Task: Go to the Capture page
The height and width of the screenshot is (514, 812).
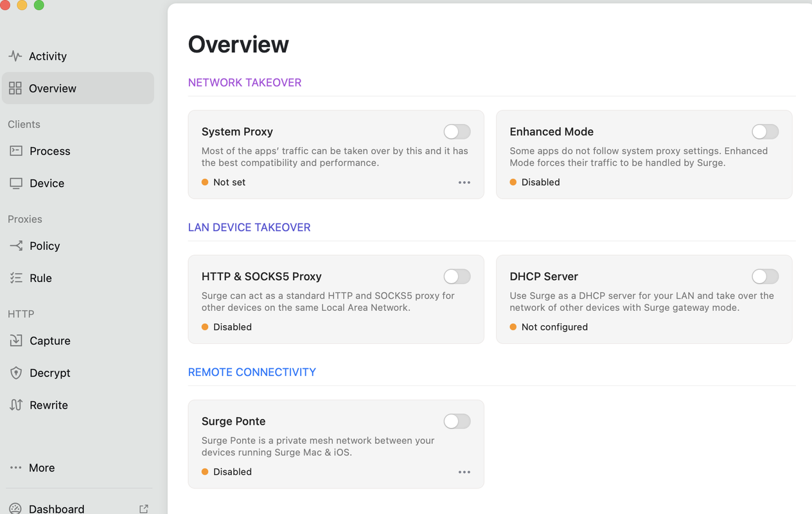Action: 78,341
